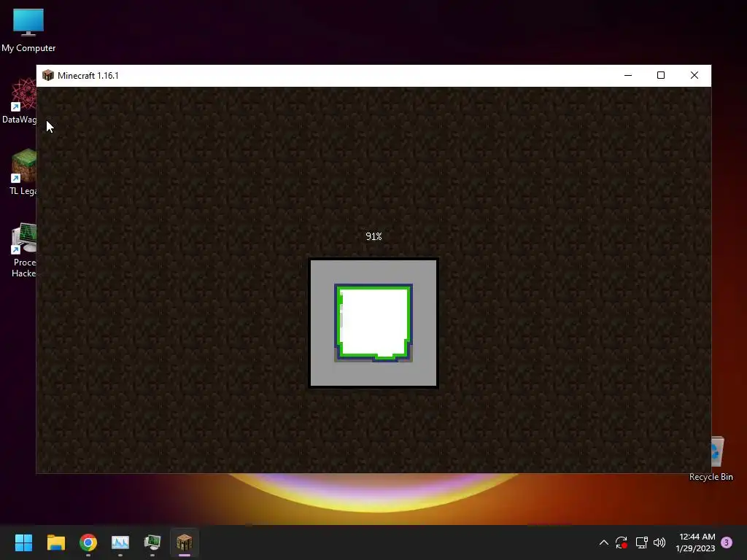The image size is (747, 560).
Task: Show hidden system tray icons
Action: [603, 542]
